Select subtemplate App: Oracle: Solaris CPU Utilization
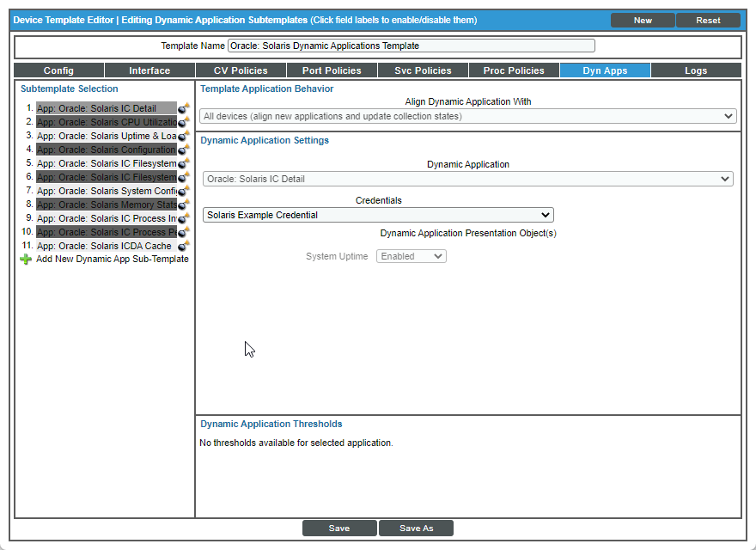 (107, 123)
